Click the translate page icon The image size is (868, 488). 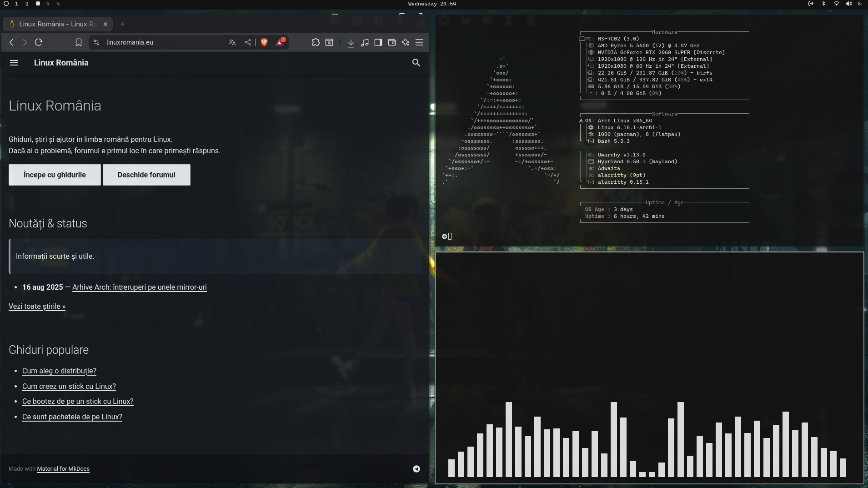pyautogui.click(x=232, y=42)
